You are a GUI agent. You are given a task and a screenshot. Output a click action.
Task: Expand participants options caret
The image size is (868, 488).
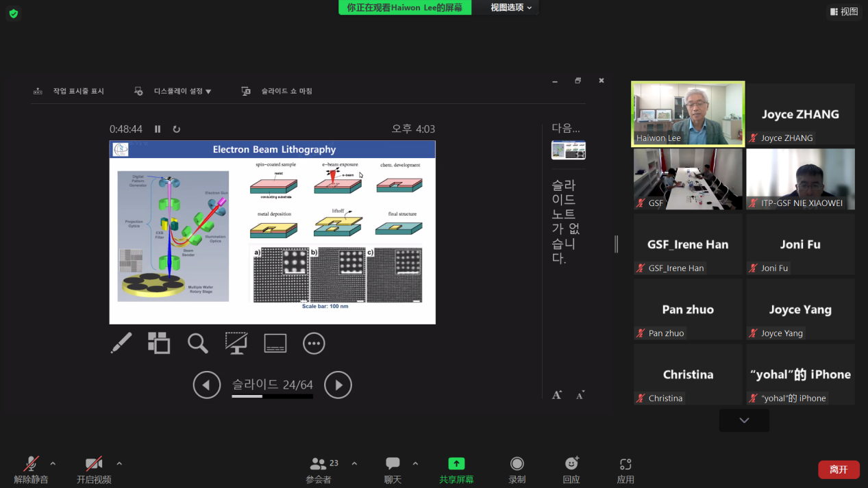[x=354, y=463]
